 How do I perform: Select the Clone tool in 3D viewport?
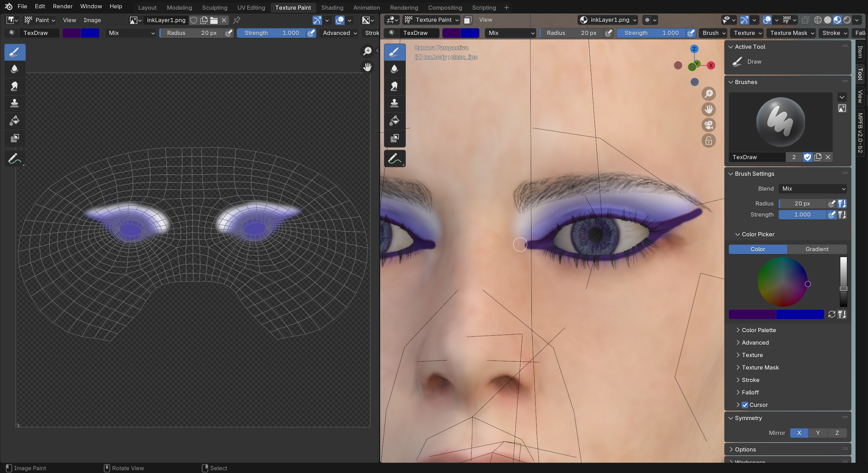click(x=394, y=103)
